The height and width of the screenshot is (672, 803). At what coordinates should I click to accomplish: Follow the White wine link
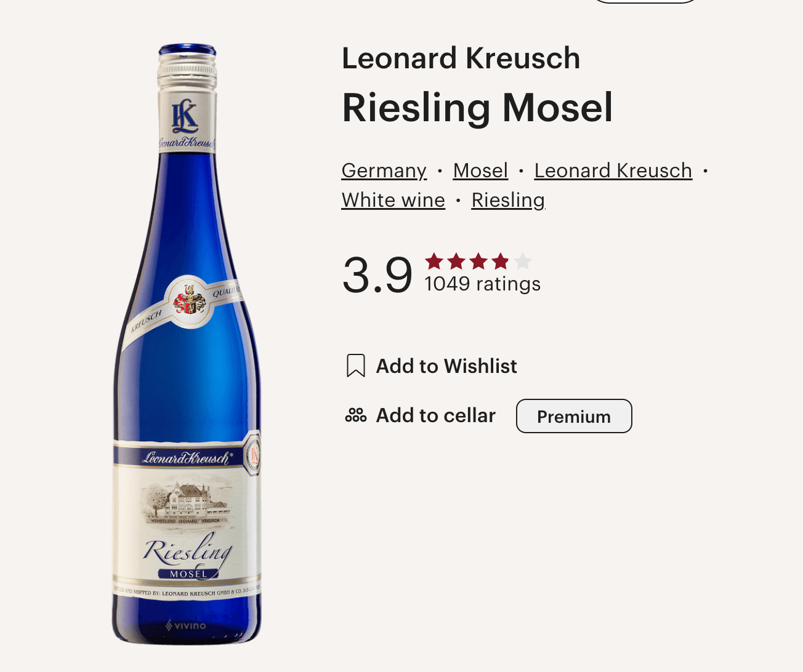[x=393, y=200]
